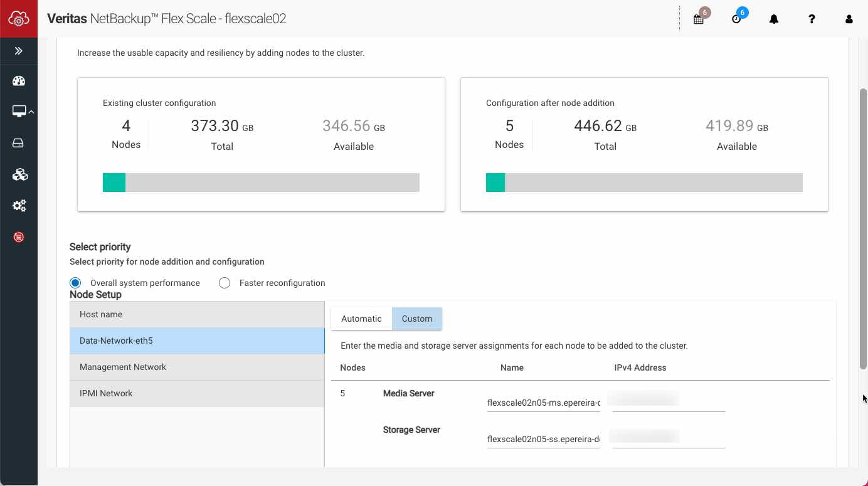This screenshot has height=486, width=868.
Task: Click the Storage Server name field
Action: pos(544,439)
